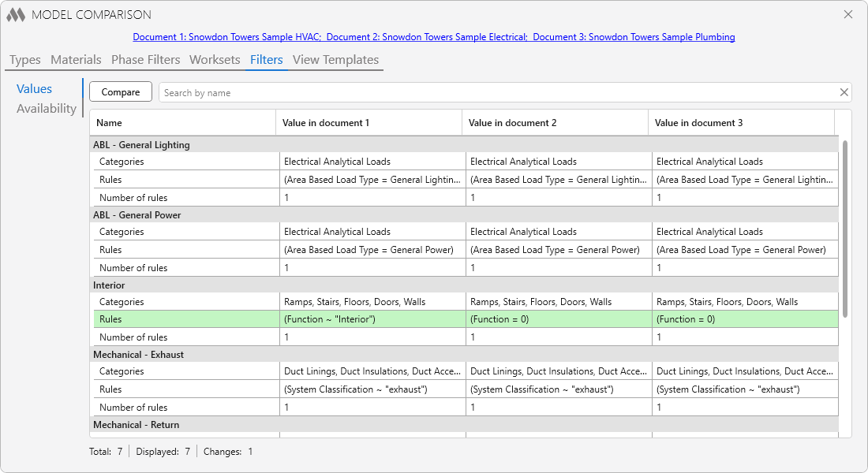The width and height of the screenshot is (868, 473).
Task: Select the Mechanical - Return group row
Action: [x=464, y=425]
